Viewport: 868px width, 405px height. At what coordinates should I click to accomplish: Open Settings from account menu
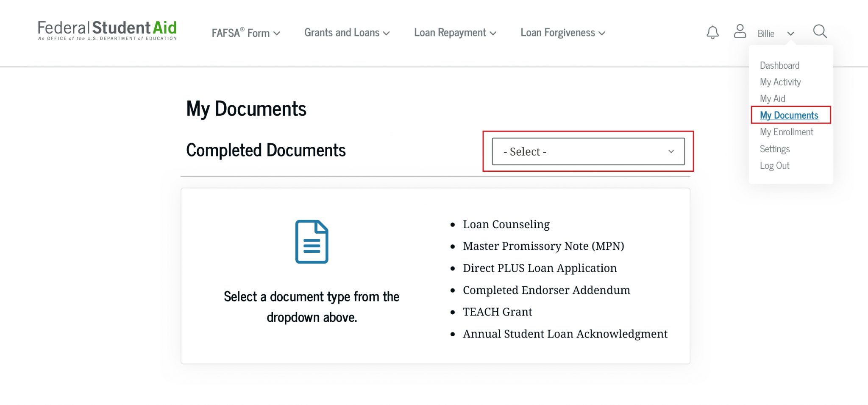[x=774, y=149]
